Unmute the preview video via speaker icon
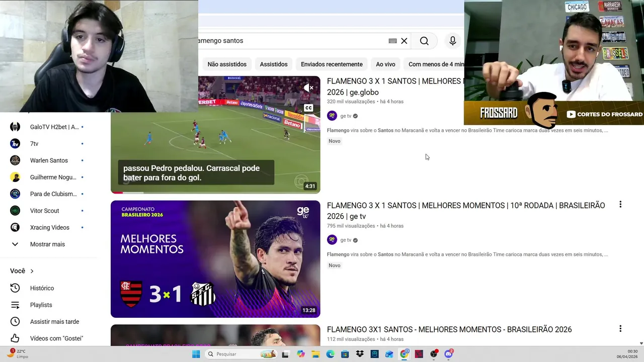 pyautogui.click(x=308, y=88)
